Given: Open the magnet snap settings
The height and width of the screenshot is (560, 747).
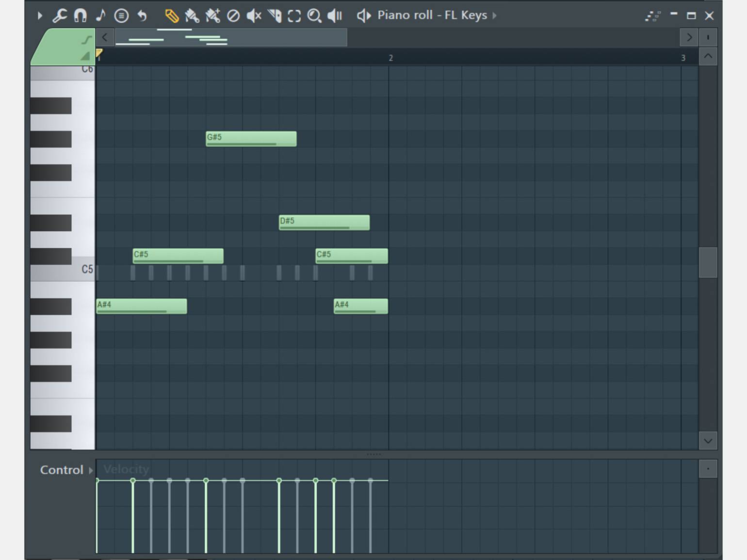Looking at the screenshot, I should [x=80, y=16].
